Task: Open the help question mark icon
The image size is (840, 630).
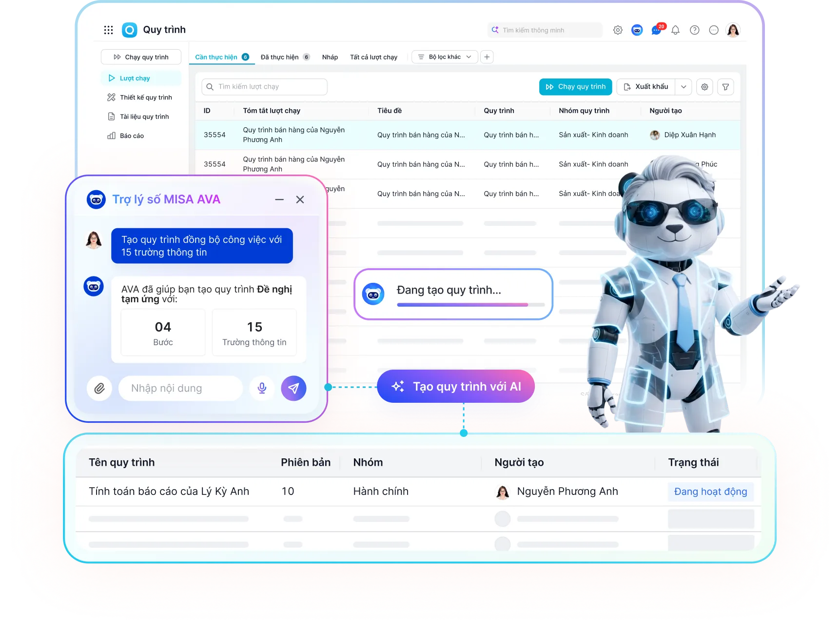Action: coord(695,30)
